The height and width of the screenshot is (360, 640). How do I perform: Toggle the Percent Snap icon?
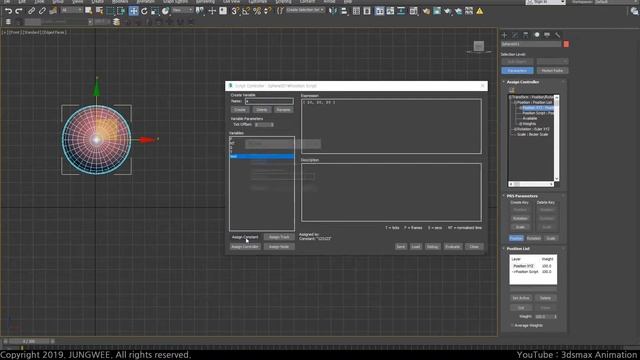tap(257, 11)
